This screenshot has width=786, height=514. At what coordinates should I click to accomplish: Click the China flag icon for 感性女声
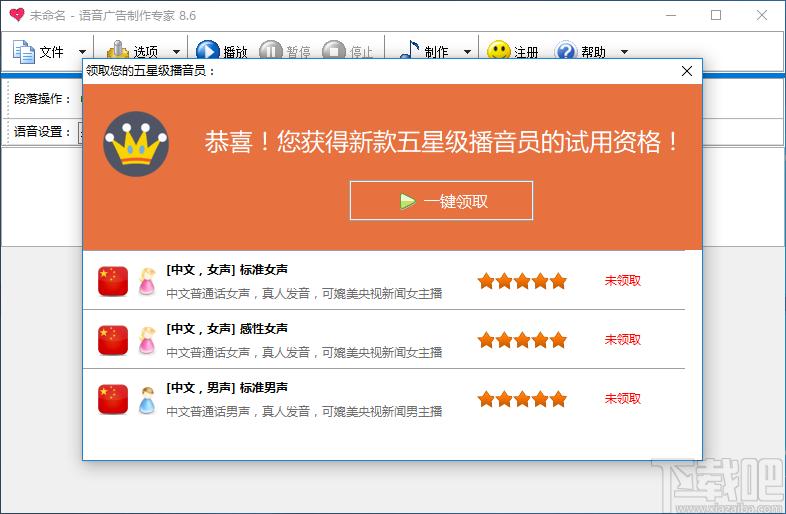tap(113, 340)
